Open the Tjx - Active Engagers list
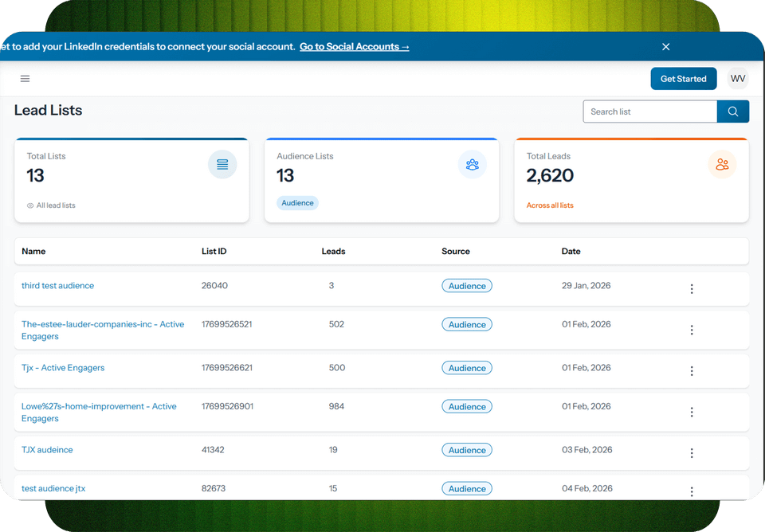Image resolution: width=765 pixels, height=532 pixels. point(63,368)
